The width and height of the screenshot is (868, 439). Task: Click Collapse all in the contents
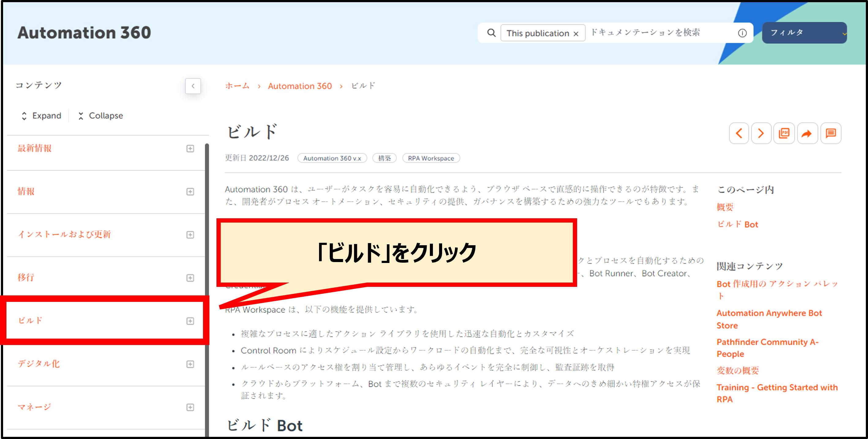(x=100, y=115)
